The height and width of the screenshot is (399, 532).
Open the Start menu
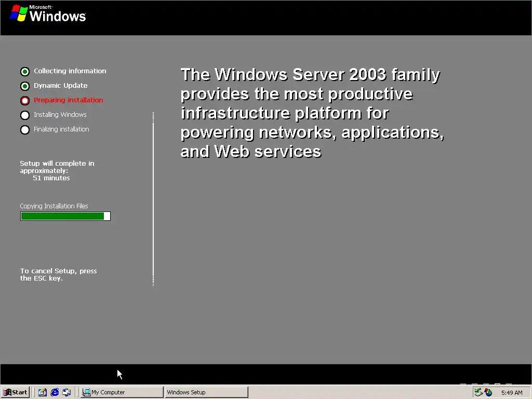click(x=15, y=392)
